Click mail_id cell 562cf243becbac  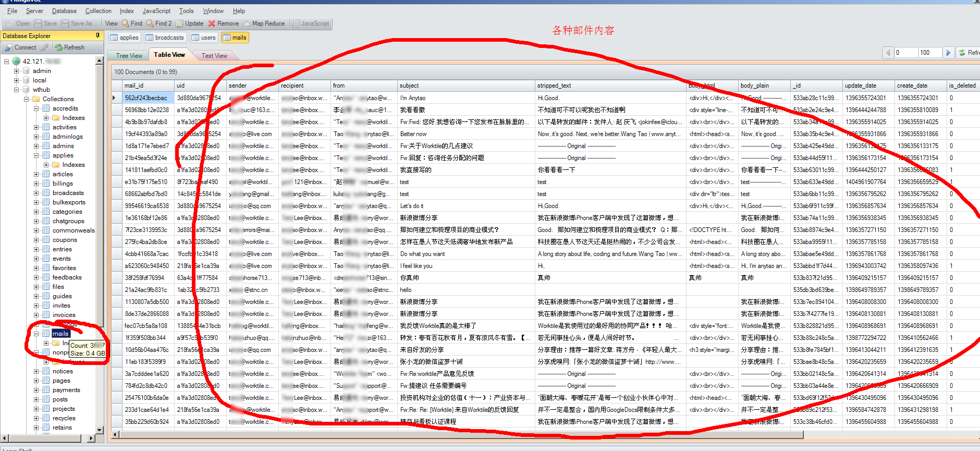coord(148,98)
